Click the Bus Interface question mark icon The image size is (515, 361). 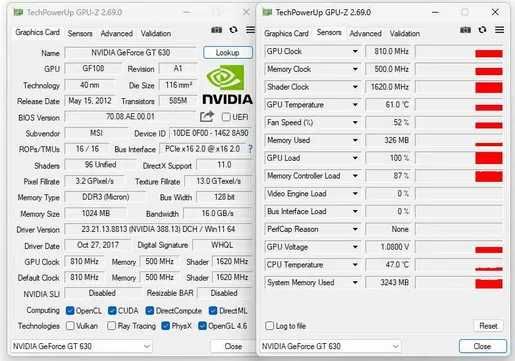[x=250, y=149]
